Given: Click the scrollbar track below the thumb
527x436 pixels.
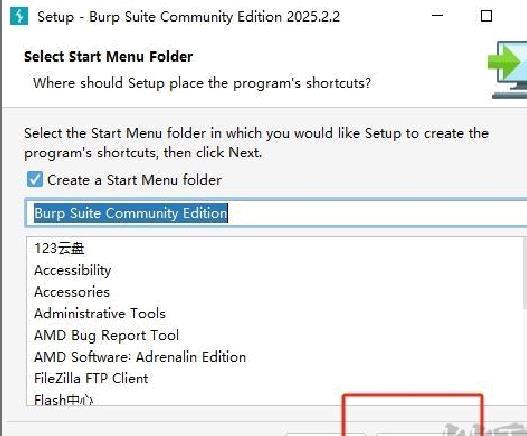Looking at the screenshot, I should [525, 356].
